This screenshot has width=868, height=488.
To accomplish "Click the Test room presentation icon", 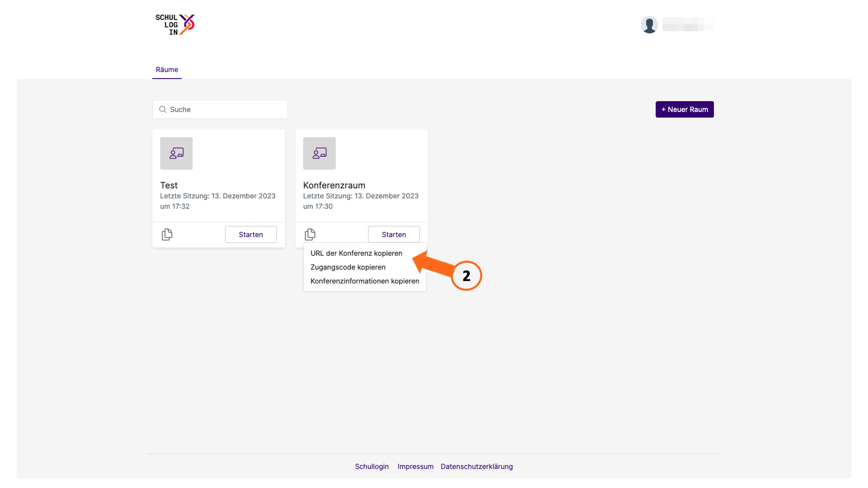I will tap(176, 154).
